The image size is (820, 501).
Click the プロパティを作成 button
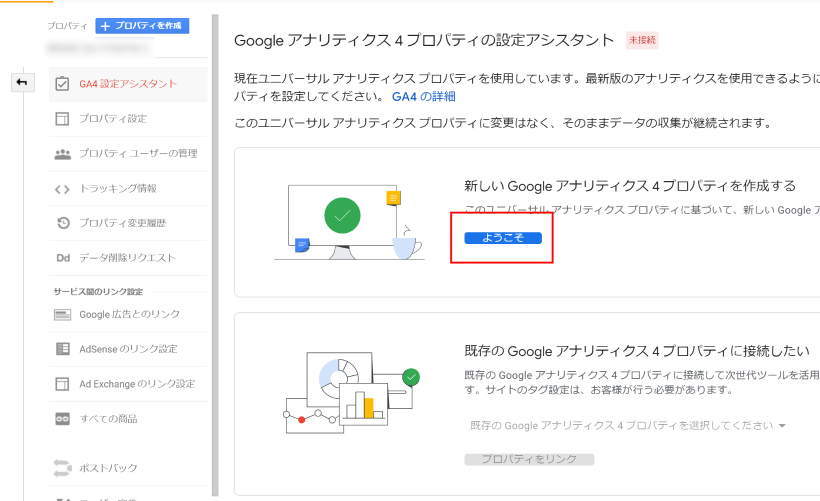[128, 26]
